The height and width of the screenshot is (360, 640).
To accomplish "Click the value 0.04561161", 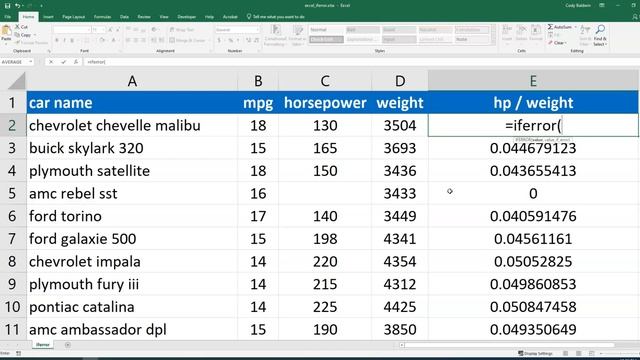I will tap(533, 239).
